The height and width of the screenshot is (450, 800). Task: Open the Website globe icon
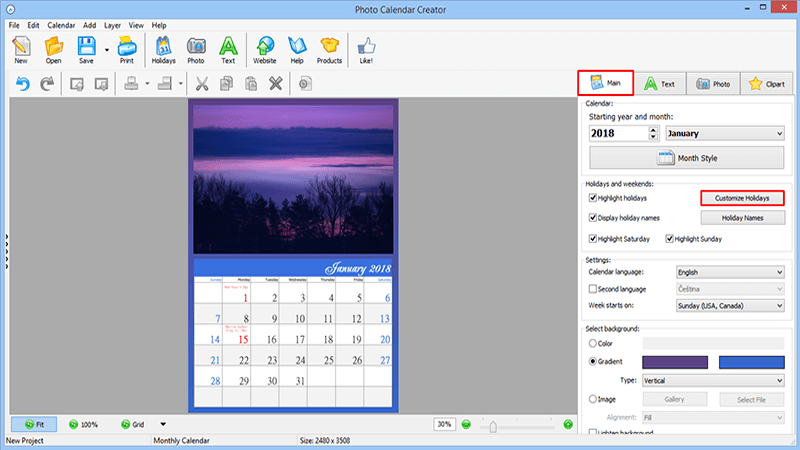pyautogui.click(x=265, y=47)
